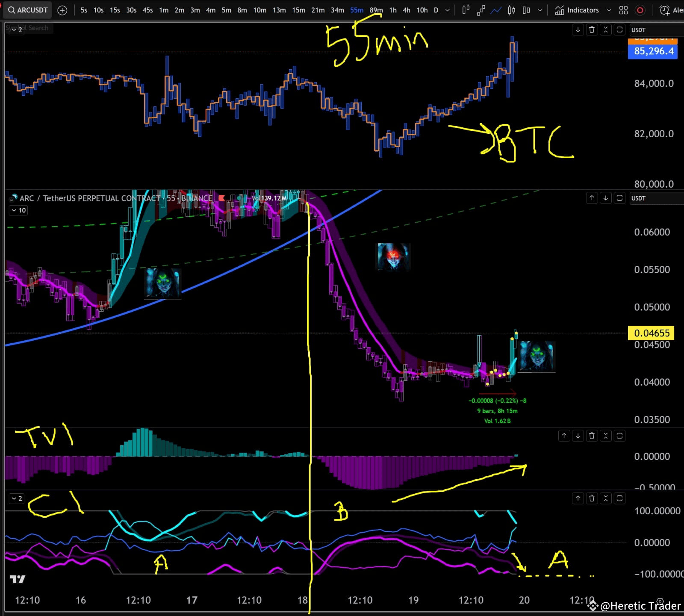This screenshot has width=684, height=616.
Task: Start recording with the red record icon
Action: 640,10
